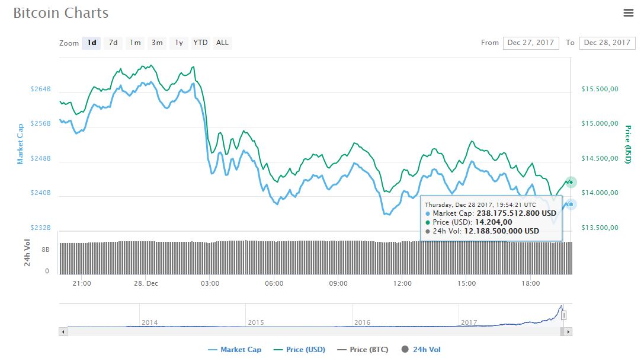Screen dimensions: 644x358
Task: Click the green price marker dot
Action: pos(571,182)
